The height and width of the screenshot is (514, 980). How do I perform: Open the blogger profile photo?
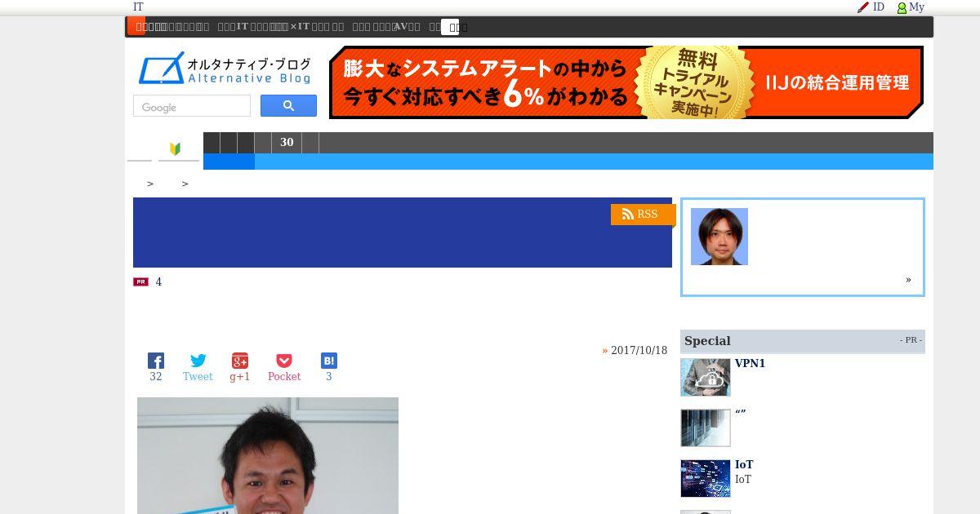tap(719, 237)
